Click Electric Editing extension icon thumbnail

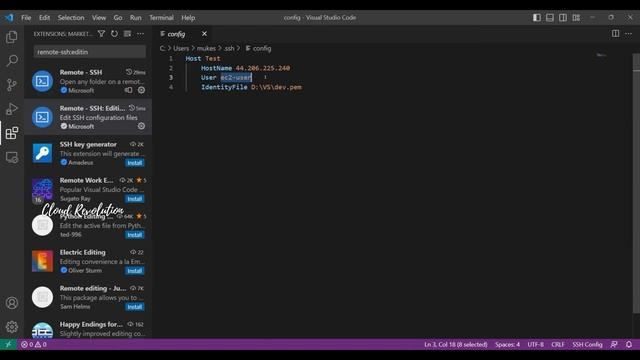(x=42, y=261)
